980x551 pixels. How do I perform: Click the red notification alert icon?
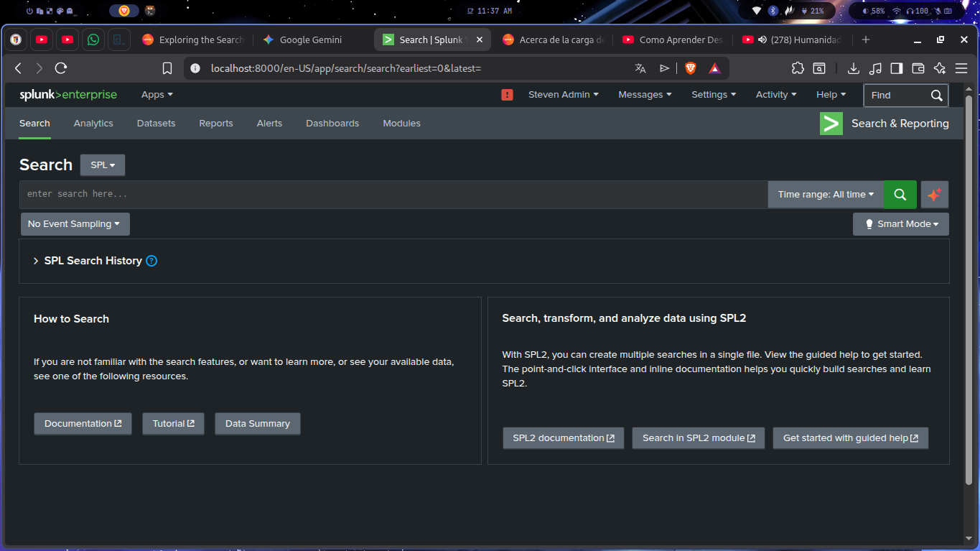507,94
